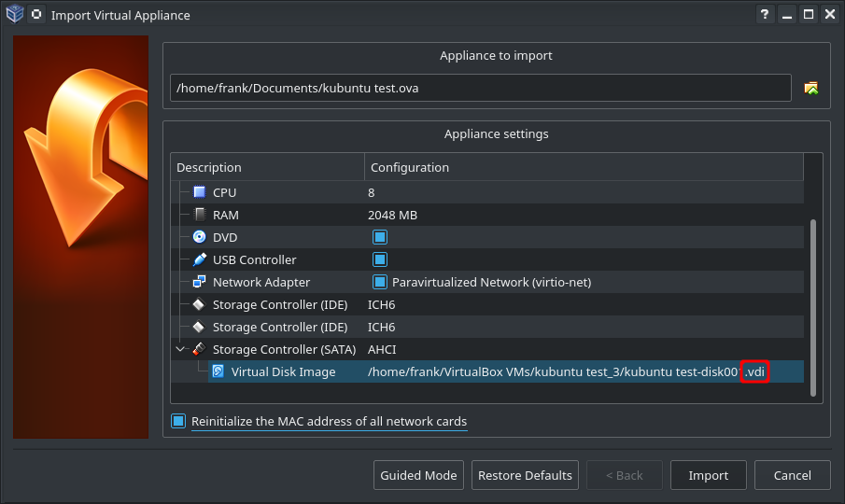This screenshot has height=504, width=845.
Task: Select the CPU row label
Action: click(x=225, y=193)
